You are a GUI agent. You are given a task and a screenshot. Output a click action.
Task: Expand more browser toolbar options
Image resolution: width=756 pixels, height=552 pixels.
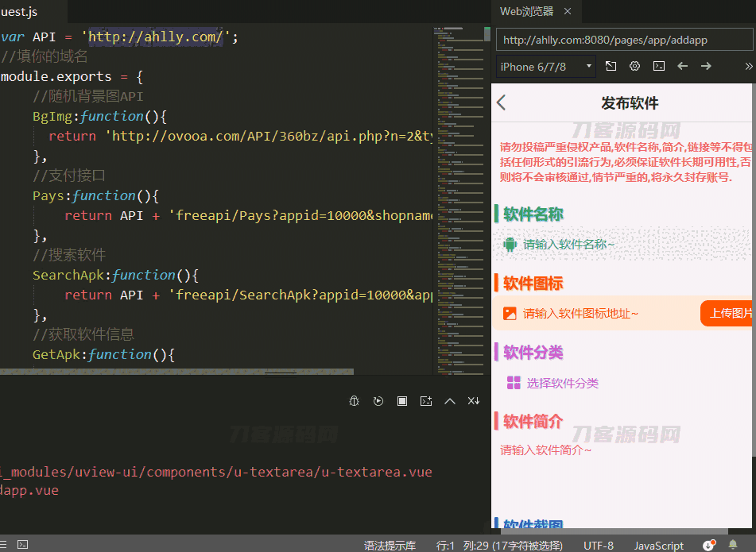coord(748,66)
